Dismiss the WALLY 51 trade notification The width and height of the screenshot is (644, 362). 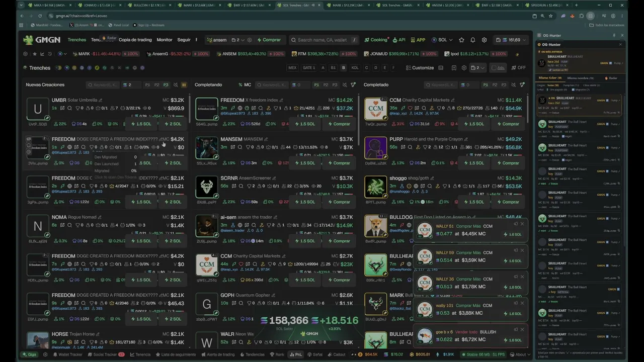point(522,224)
